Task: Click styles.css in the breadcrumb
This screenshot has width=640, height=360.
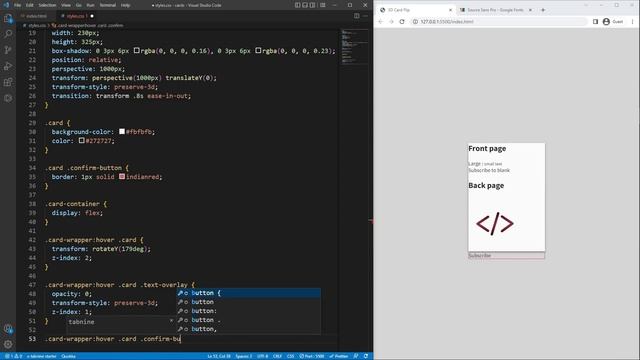Action: coord(36,25)
